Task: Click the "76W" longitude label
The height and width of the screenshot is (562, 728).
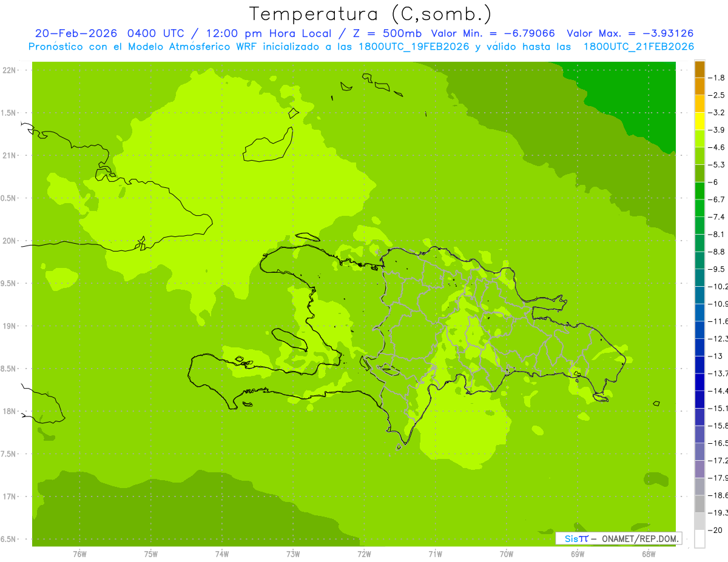Action: coord(79,554)
